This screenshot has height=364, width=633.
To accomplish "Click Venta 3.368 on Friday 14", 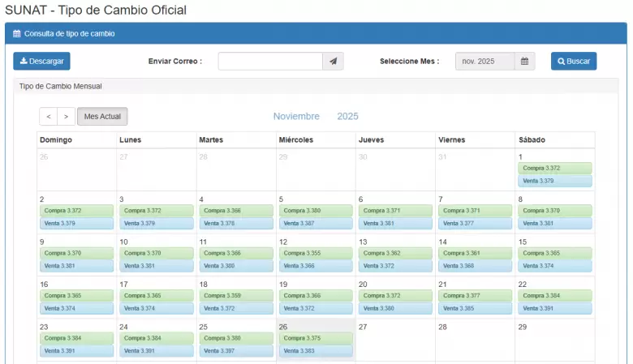I will click(x=475, y=266).
